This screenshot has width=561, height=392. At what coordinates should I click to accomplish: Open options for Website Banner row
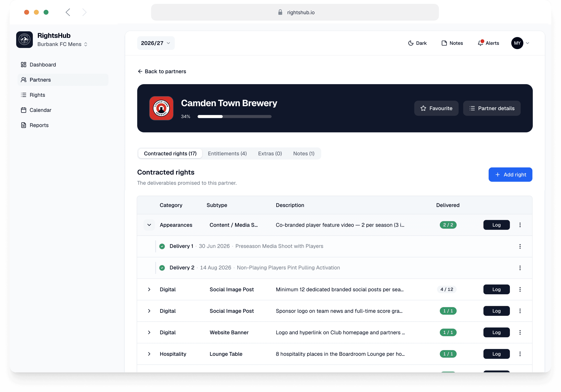click(x=520, y=332)
